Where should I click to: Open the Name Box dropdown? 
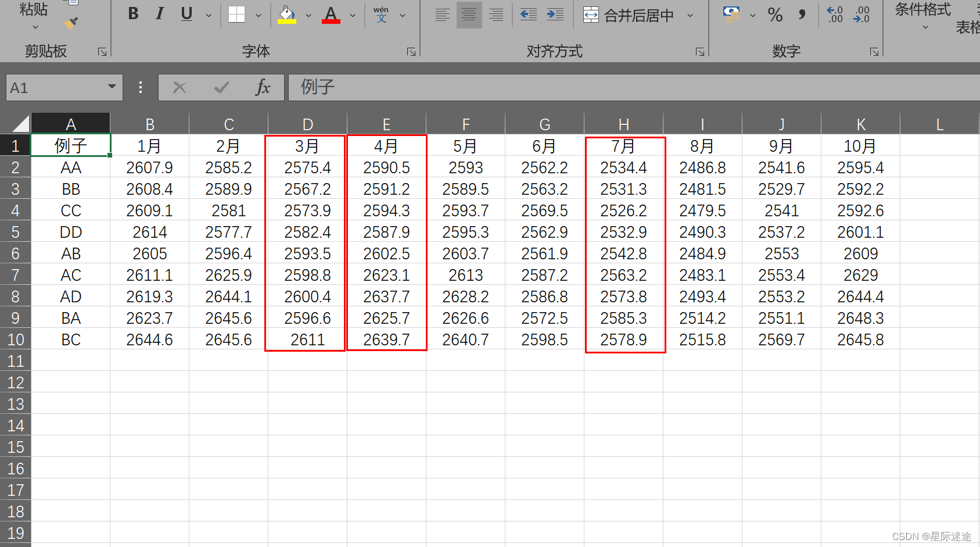click(112, 87)
